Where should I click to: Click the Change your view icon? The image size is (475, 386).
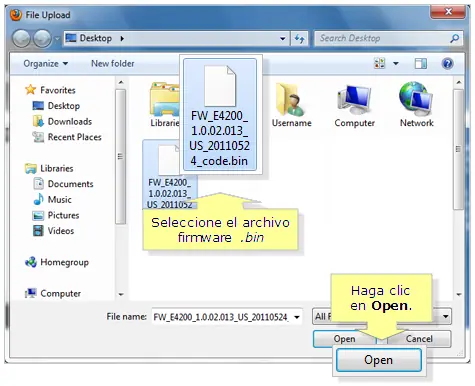click(380, 63)
